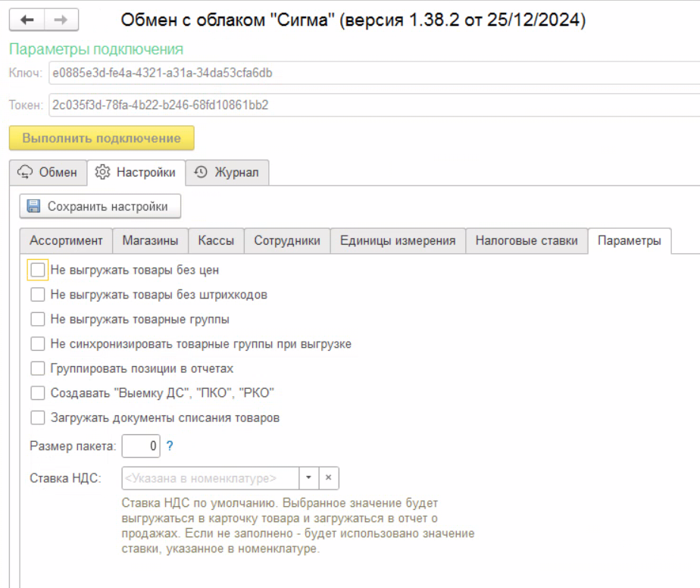Open the Ассортимент settings tab

(x=66, y=241)
